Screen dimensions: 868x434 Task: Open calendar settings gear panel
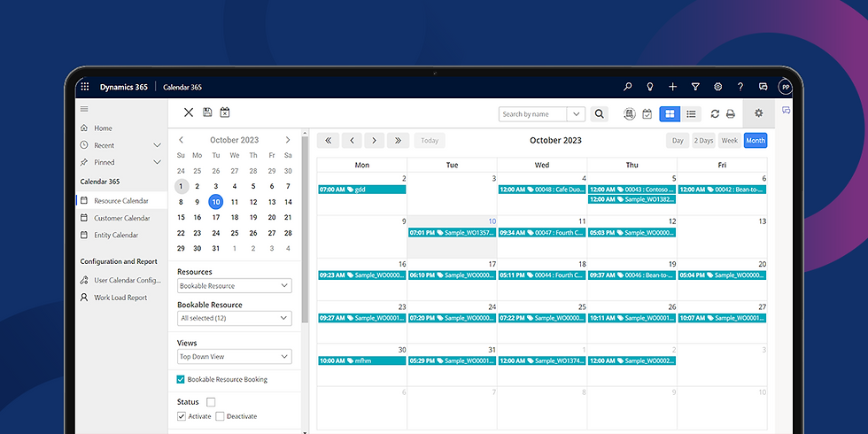pyautogui.click(x=759, y=113)
